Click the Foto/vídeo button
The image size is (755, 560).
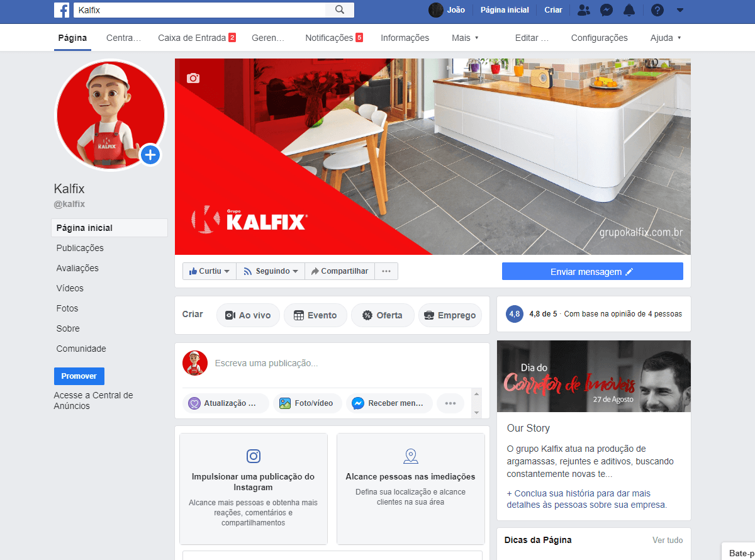(306, 403)
